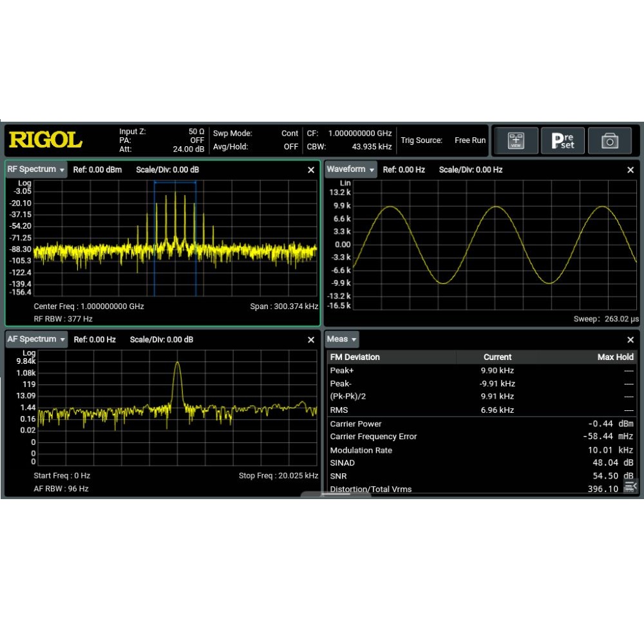Click the SNR 54.50 dB row
The image size is (644, 644).
coord(482,476)
